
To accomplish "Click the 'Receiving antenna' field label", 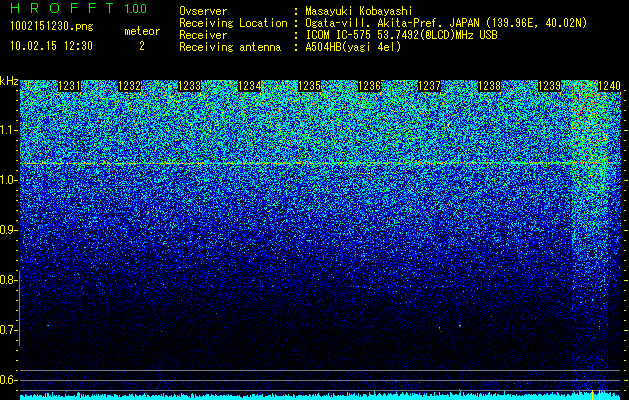I will [x=230, y=47].
